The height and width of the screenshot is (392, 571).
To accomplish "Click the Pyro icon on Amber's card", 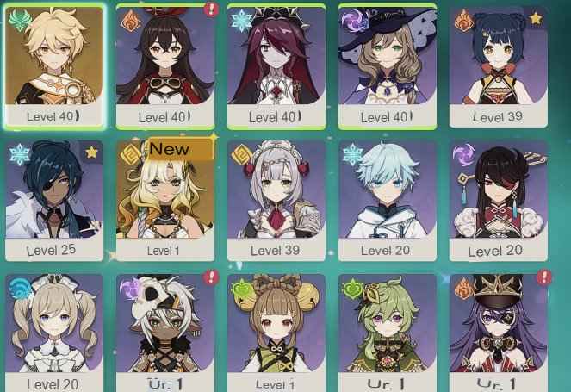I will pyautogui.click(x=131, y=21).
